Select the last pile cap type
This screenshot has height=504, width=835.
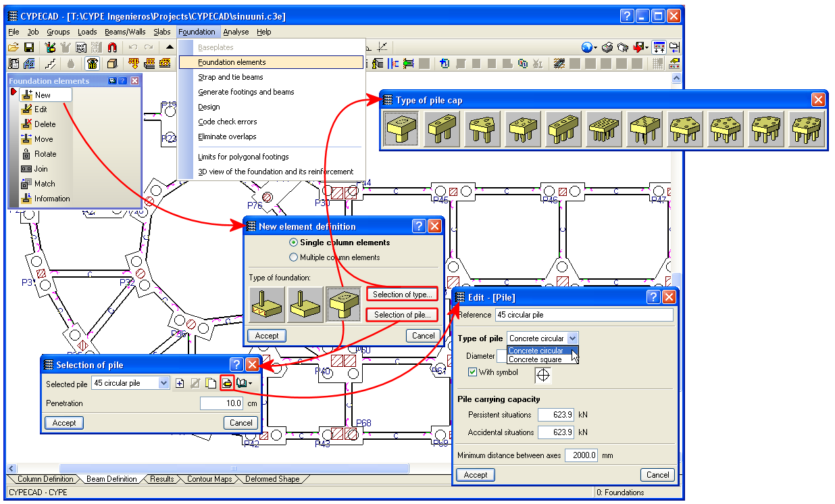pyautogui.click(x=807, y=128)
